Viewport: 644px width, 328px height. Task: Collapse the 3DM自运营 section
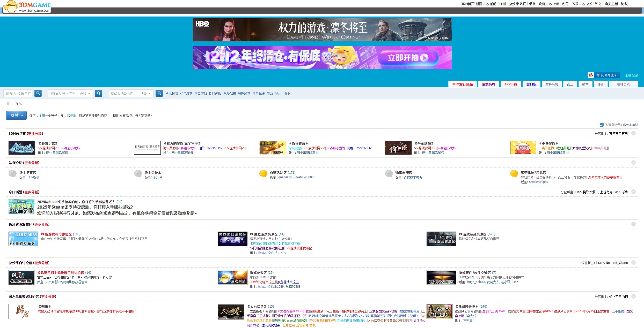pyautogui.click(x=634, y=133)
